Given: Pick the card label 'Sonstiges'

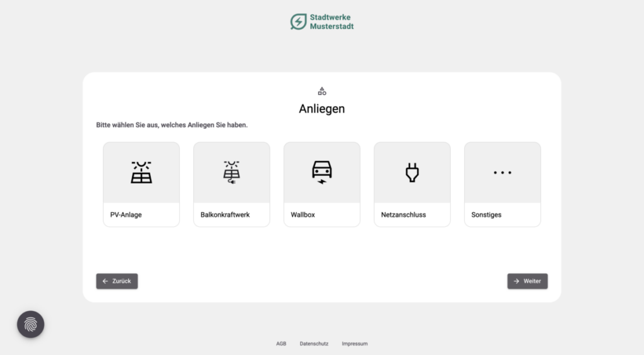Looking at the screenshot, I should 486,215.
